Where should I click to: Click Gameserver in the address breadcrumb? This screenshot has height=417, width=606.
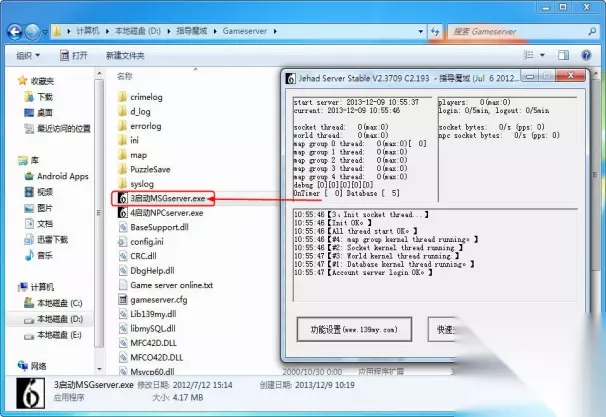pyautogui.click(x=245, y=31)
